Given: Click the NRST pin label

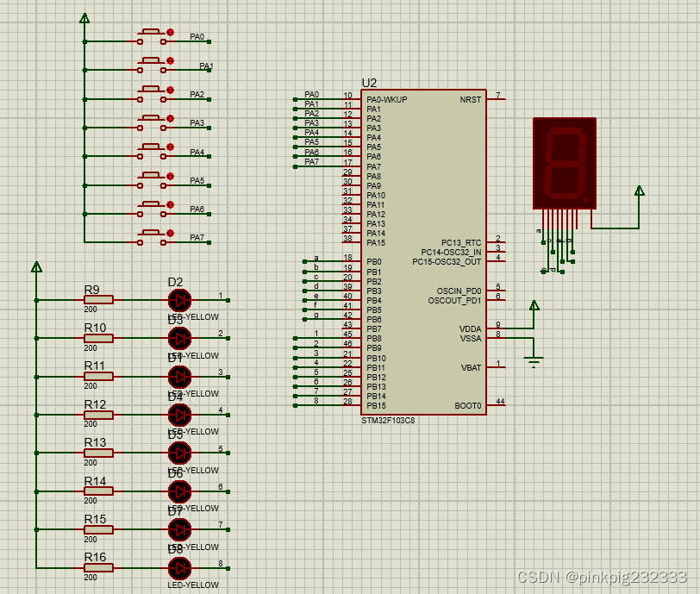Looking at the screenshot, I should click(471, 100).
